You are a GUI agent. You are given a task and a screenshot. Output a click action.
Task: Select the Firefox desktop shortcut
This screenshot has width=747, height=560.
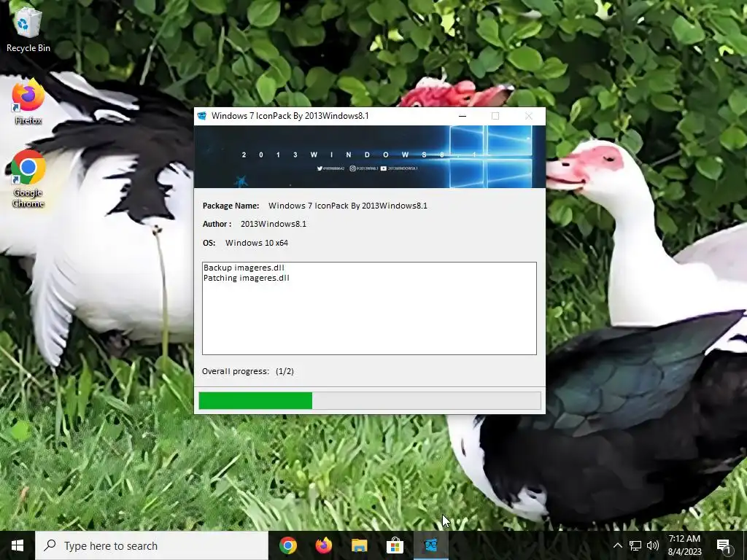pos(28,102)
